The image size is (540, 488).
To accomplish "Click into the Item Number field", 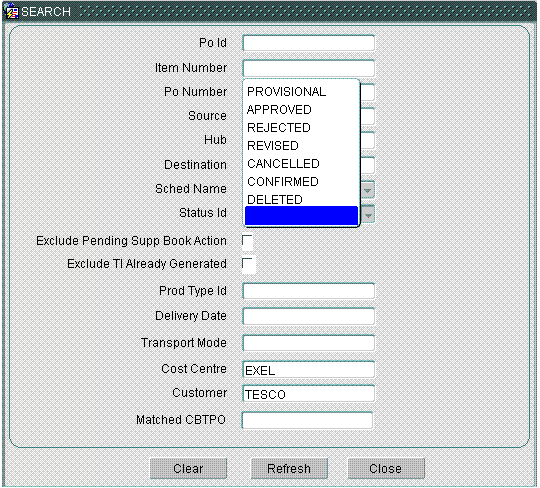I will tap(309, 68).
